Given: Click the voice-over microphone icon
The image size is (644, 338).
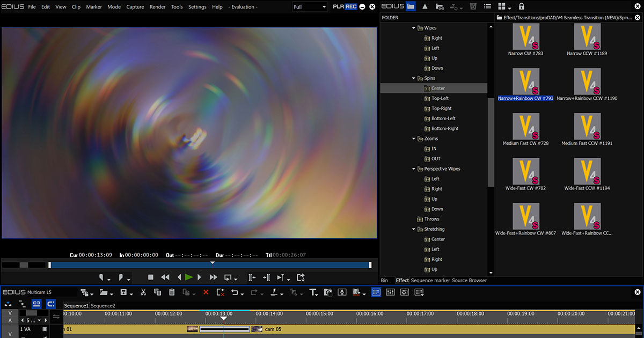Looking at the screenshot, I should 342,292.
